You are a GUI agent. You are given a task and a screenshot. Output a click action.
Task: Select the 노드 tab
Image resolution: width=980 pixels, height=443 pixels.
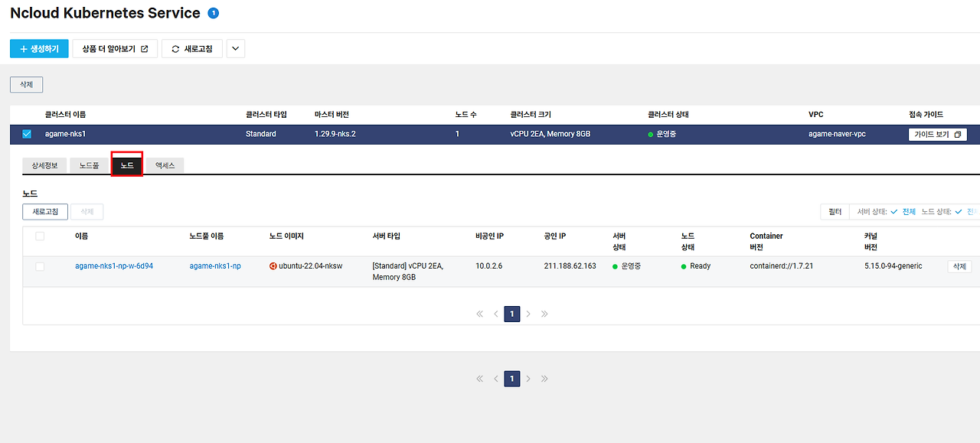click(127, 165)
